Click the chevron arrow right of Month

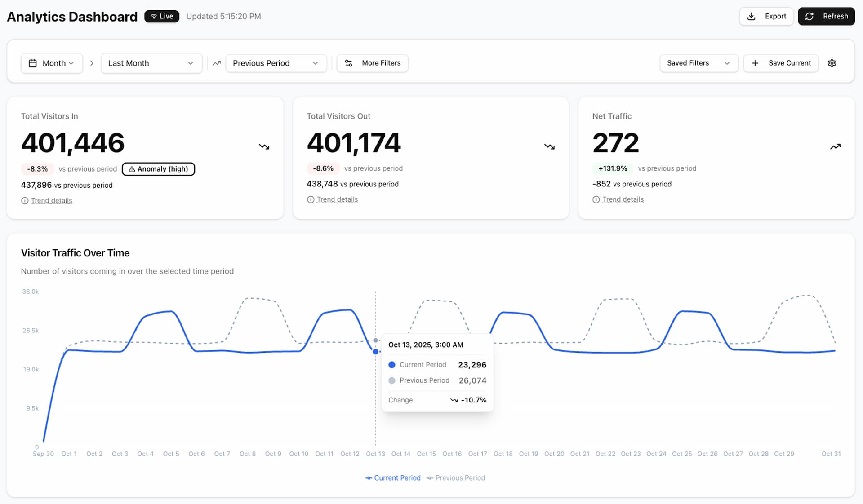coord(92,63)
